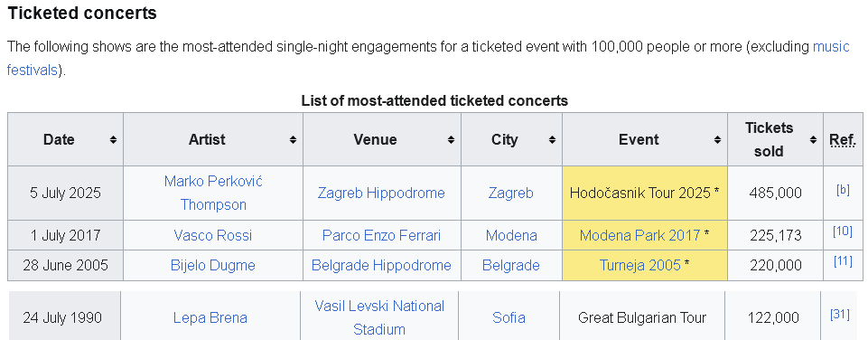Open footnote reference [b]
The height and width of the screenshot is (340, 868).
(843, 190)
